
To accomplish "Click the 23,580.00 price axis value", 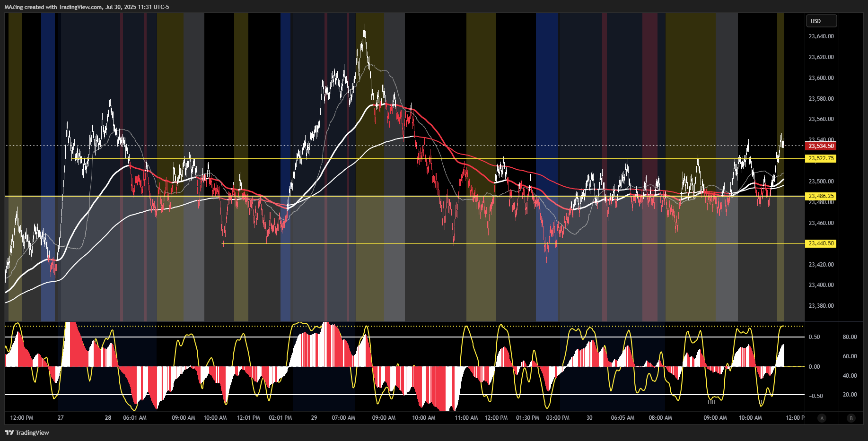I will pyautogui.click(x=821, y=99).
